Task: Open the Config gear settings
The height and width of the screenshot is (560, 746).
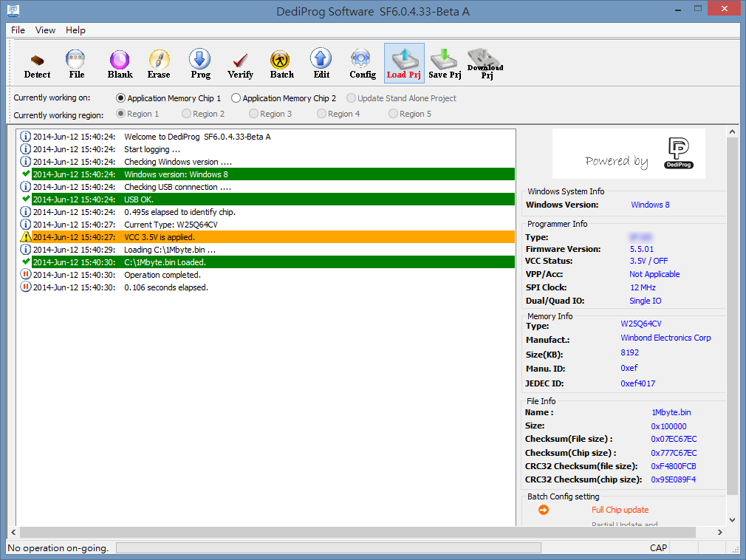Action: point(362,64)
